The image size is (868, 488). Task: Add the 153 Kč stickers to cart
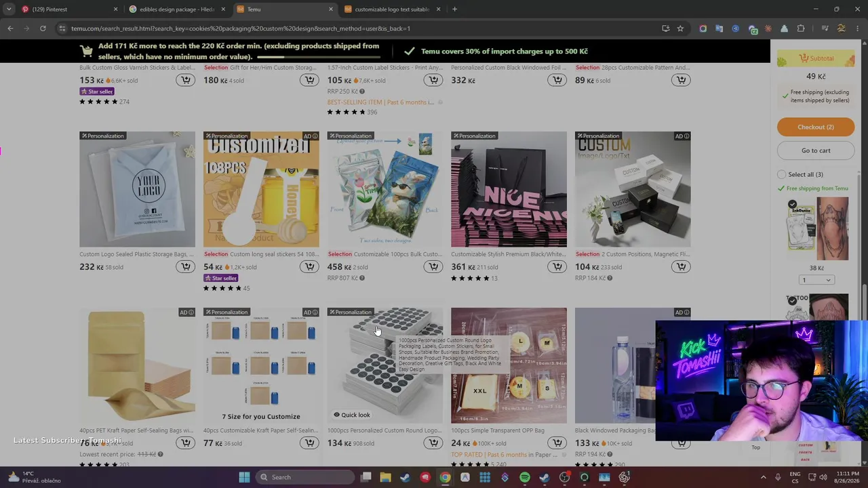coord(185,80)
